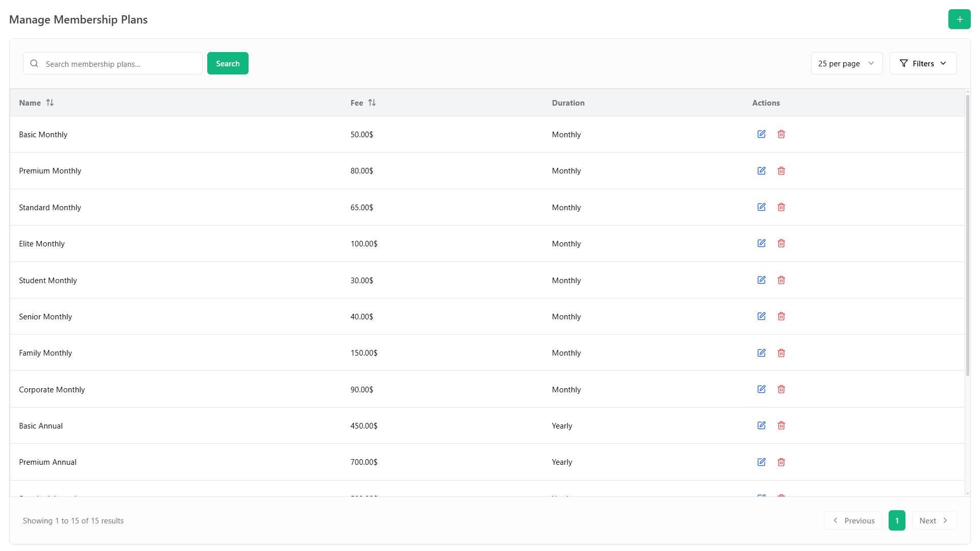Click the 450.00$ fee value
The width and height of the screenshot is (980, 551).
[364, 426]
